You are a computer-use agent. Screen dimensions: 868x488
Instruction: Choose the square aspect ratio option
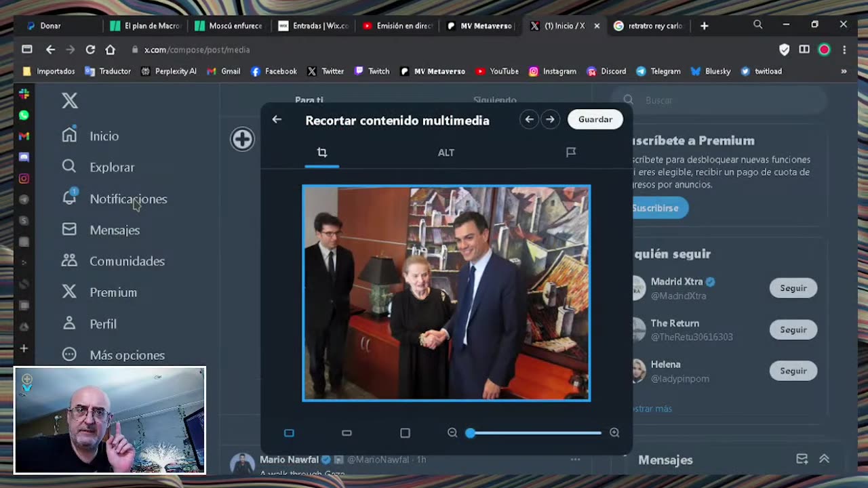[405, 432]
